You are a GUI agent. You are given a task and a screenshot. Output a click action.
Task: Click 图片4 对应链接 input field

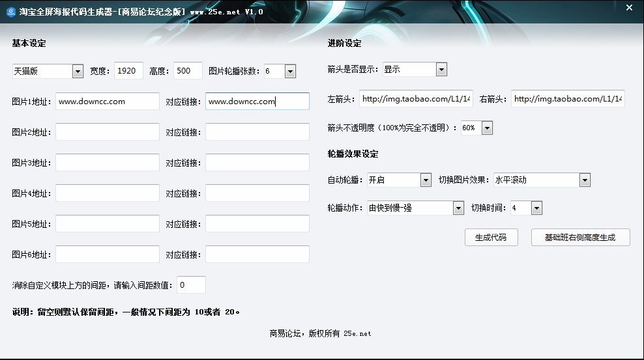(x=257, y=193)
